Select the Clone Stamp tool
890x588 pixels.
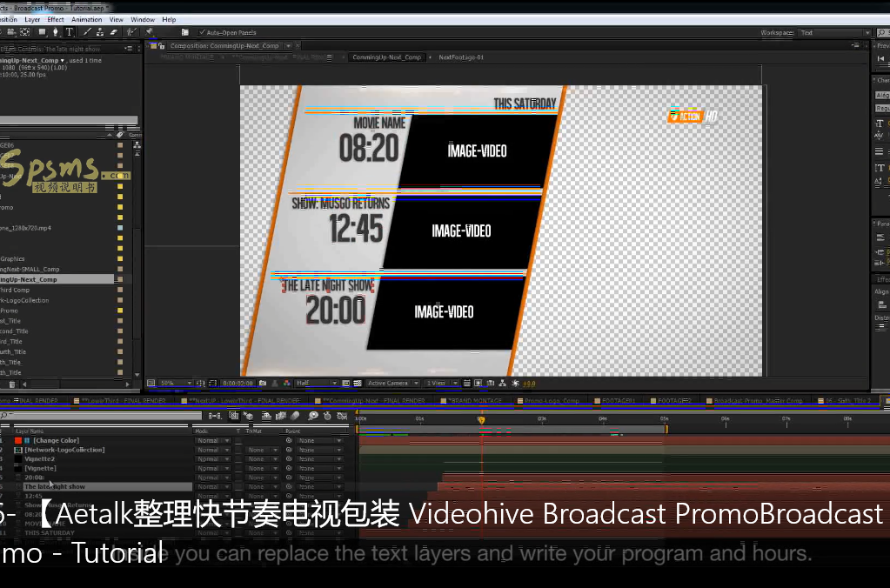(x=100, y=32)
